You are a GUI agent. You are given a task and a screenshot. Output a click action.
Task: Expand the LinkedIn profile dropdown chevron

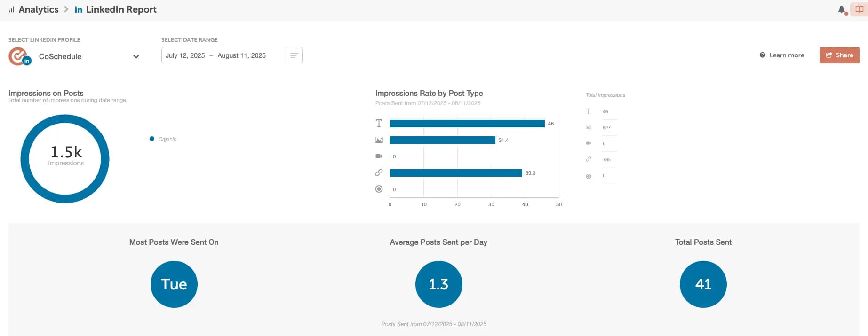pos(136,57)
